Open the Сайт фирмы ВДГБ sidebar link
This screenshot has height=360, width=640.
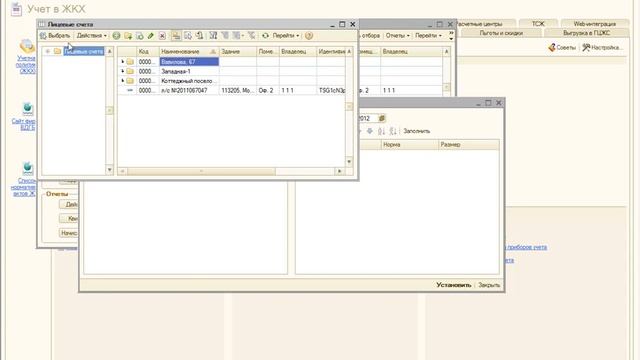tap(24, 124)
